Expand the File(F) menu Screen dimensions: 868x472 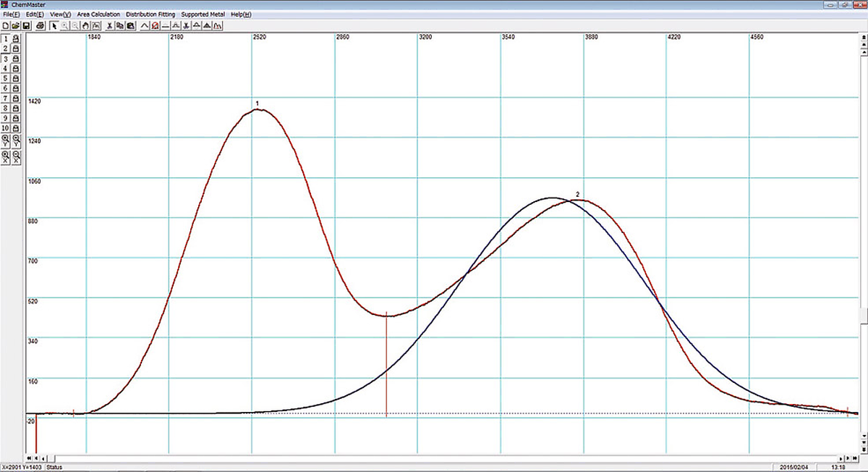[12, 14]
